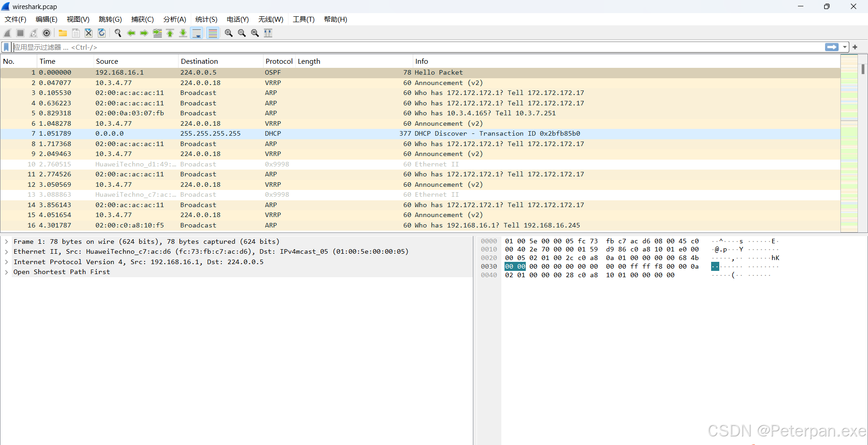Select packet 16 from 02:00:c0:a8:10:f5
Screen dimensions: 868x445
point(420,225)
